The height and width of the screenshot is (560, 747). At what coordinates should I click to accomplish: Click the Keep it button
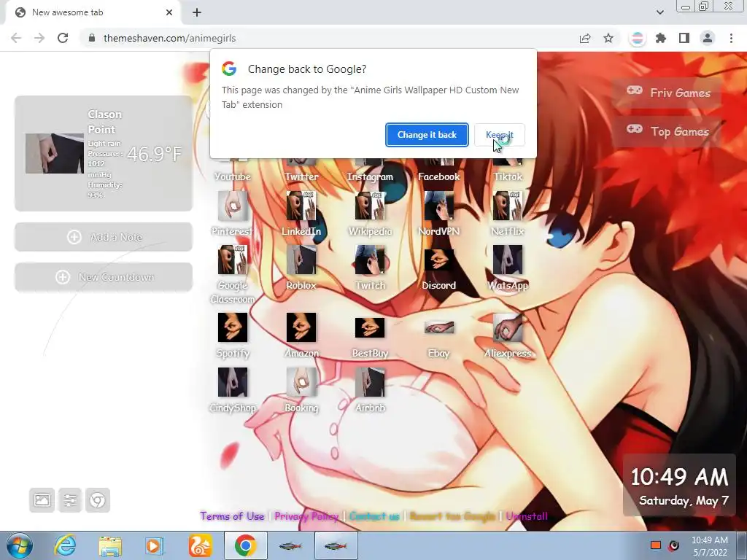point(500,135)
